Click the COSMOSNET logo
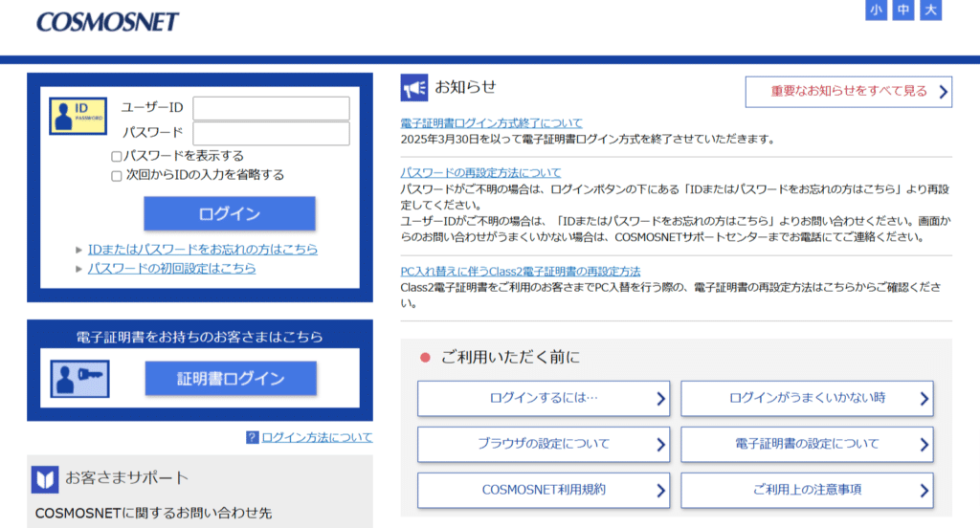980x528 pixels. point(107,21)
